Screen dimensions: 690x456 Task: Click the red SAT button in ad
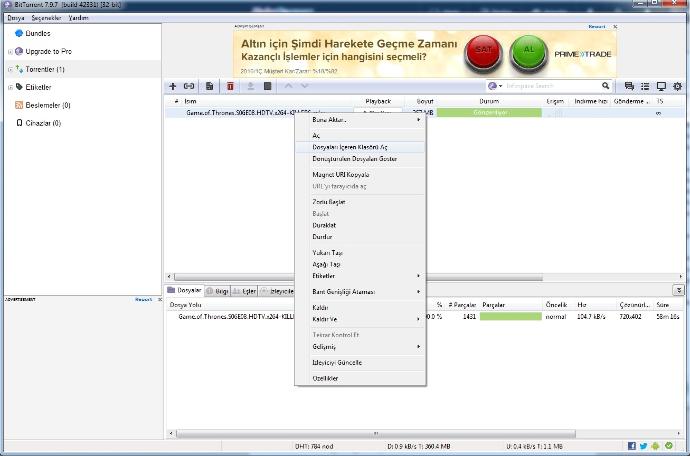(x=484, y=53)
